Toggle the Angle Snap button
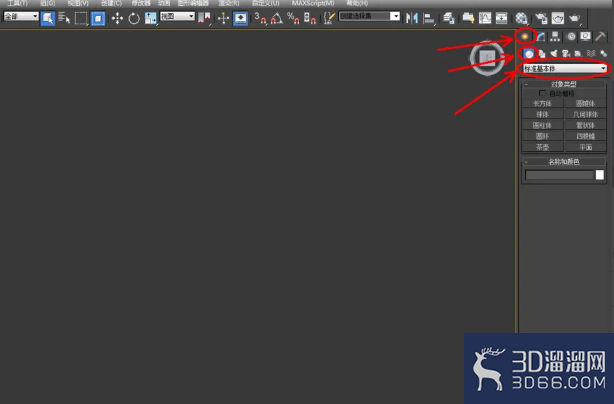This screenshot has width=614, height=404. click(276, 18)
